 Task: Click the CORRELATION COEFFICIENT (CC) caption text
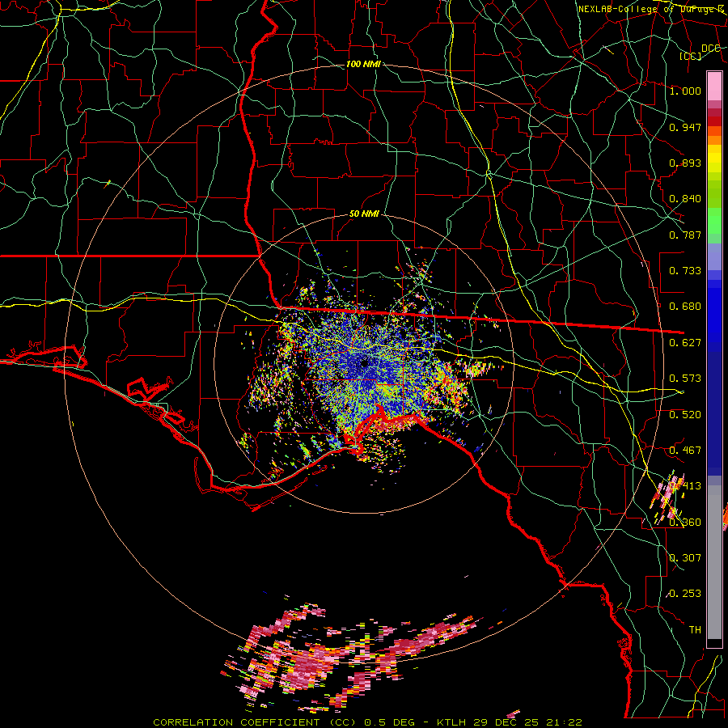point(255,722)
